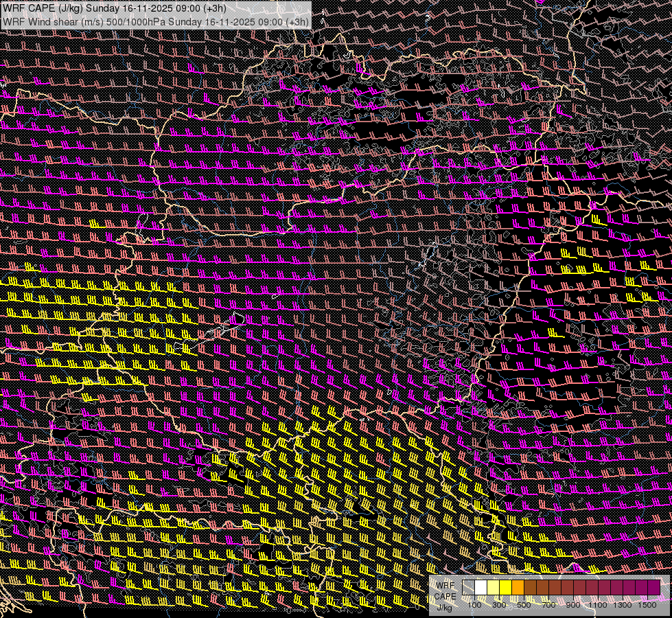Click the orange swatch in the color scale
Image resolution: width=672 pixels, height=618 pixels.
coord(518,588)
